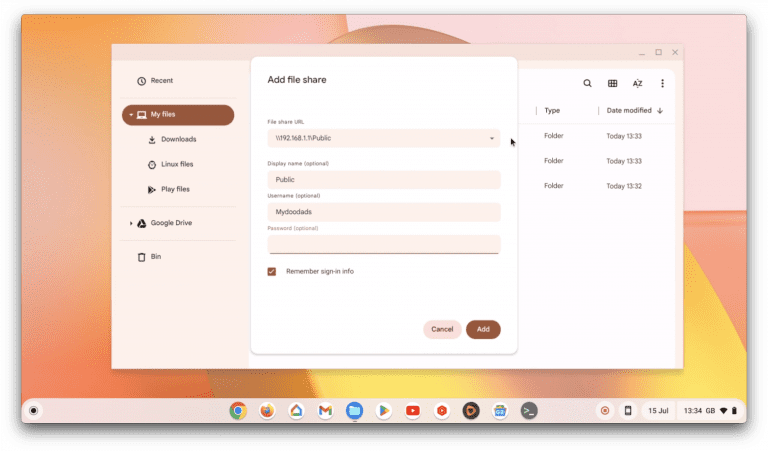The width and height of the screenshot is (768, 451).
Task: Open the 15 Jul calendar date
Action: 658,411
